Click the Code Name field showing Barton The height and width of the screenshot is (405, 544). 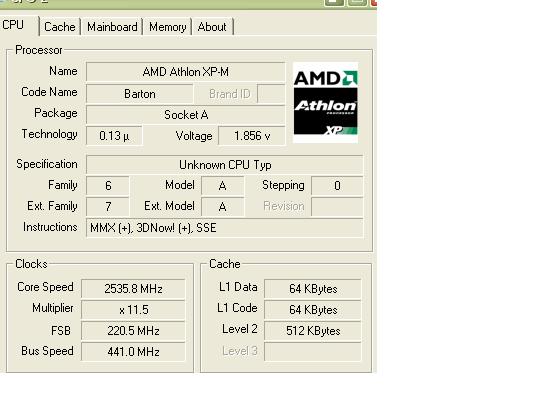pyautogui.click(x=139, y=94)
